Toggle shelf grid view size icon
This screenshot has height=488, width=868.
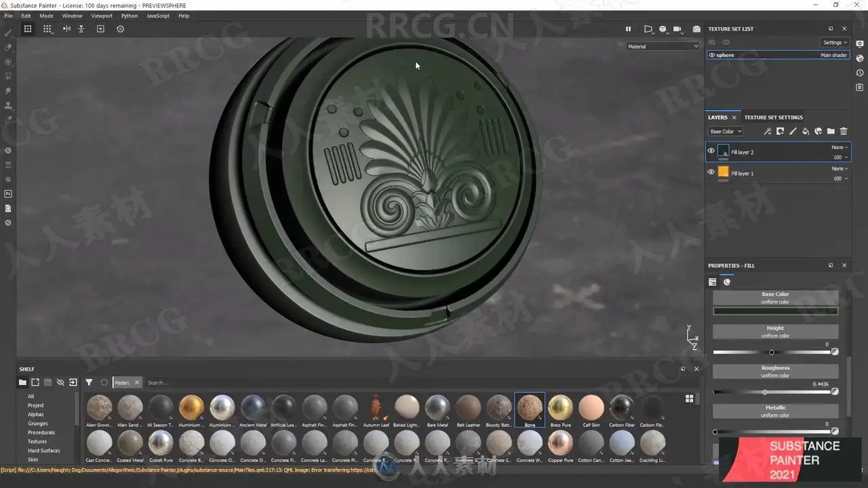[x=690, y=399]
